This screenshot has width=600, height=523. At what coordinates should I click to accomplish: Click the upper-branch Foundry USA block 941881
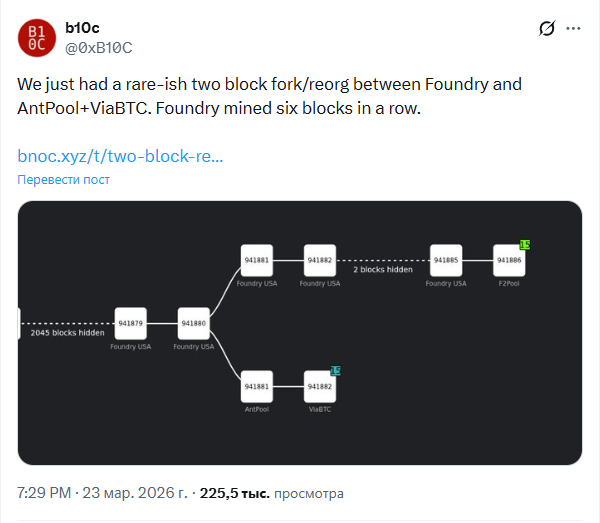[x=256, y=260]
